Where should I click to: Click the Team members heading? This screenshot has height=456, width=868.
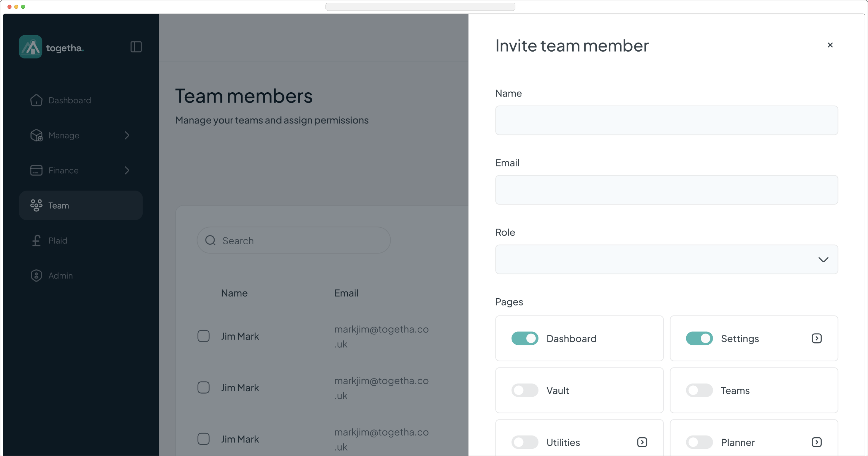click(x=244, y=96)
